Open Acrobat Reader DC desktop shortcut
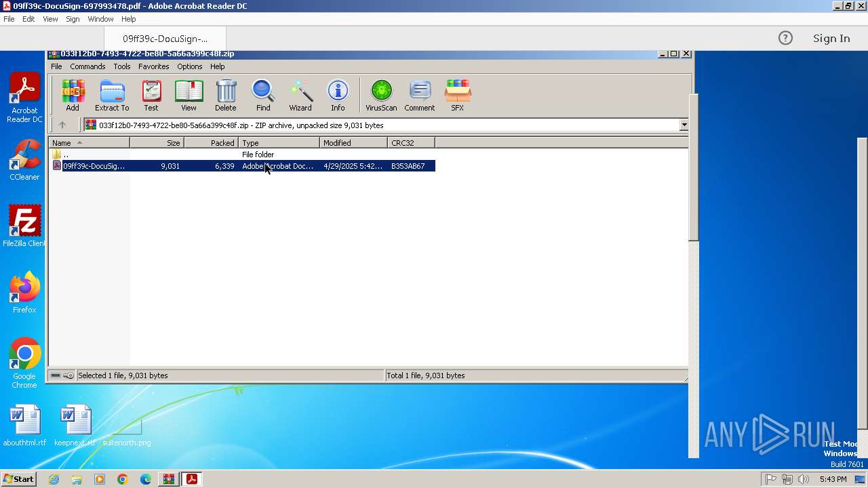The height and width of the screenshot is (488, 868). (24, 98)
